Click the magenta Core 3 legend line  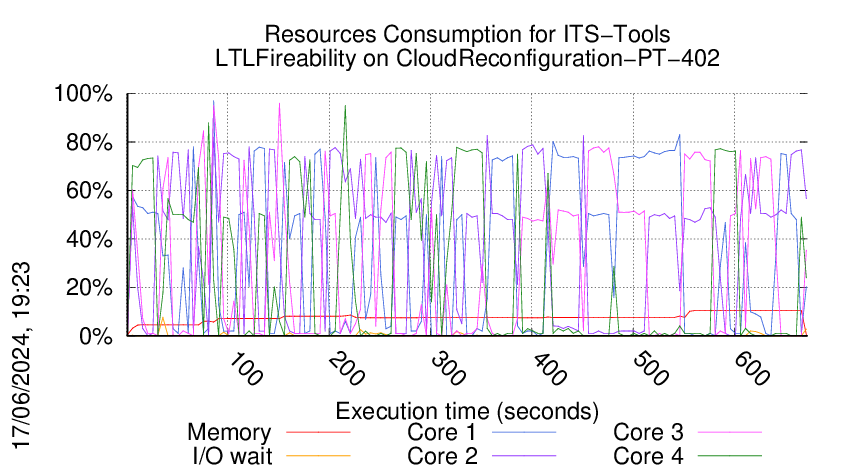tap(730, 432)
